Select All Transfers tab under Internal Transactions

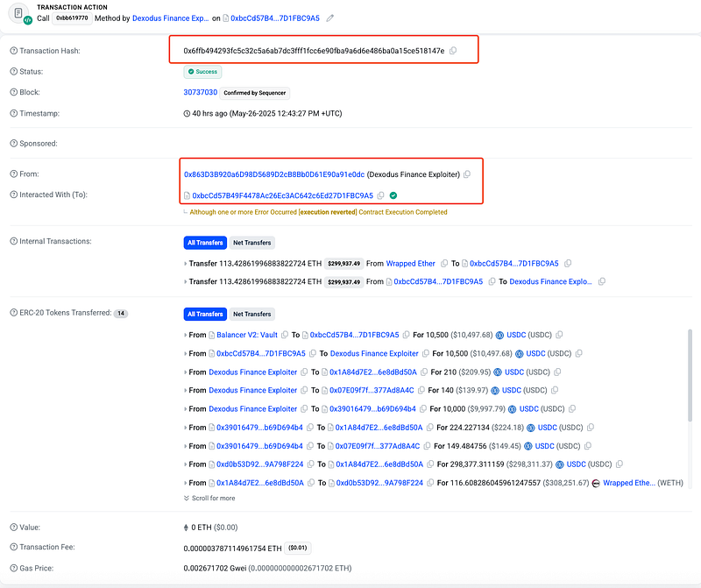pyautogui.click(x=203, y=242)
